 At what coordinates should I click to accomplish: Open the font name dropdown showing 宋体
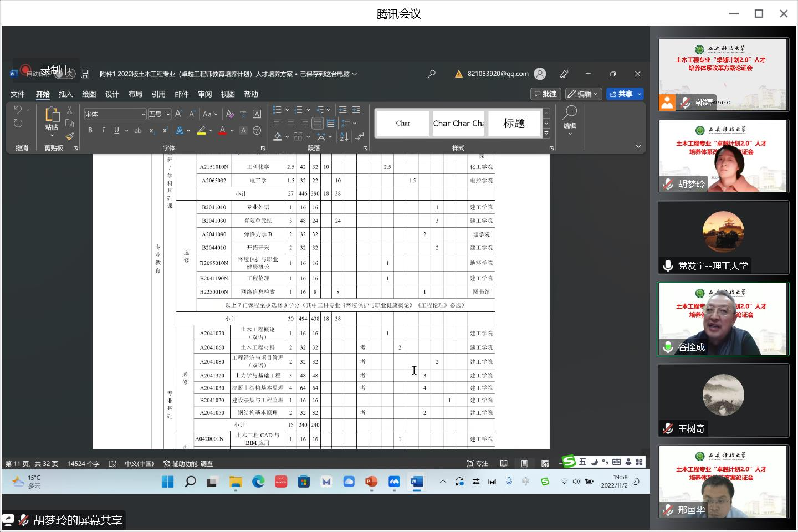click(115, 114)
